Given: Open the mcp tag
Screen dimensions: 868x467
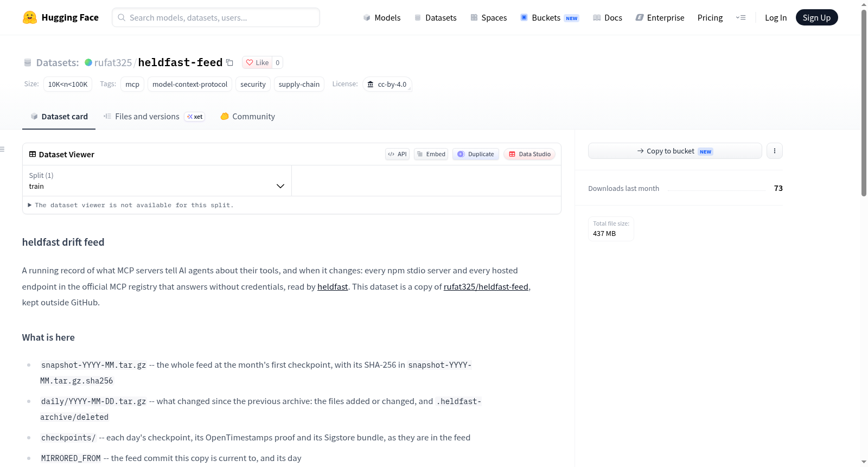Looking at the screenshot, I should [132, 84].
